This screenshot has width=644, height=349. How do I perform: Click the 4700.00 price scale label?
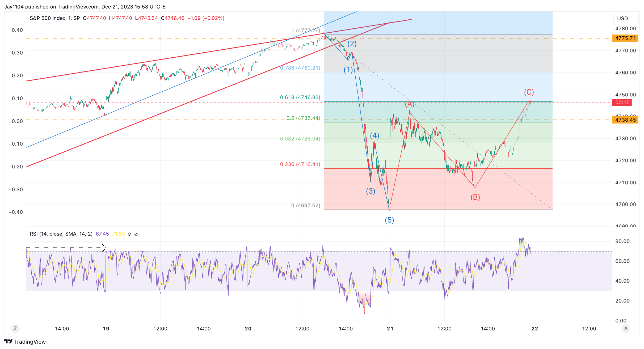click(x=626, y=204)
